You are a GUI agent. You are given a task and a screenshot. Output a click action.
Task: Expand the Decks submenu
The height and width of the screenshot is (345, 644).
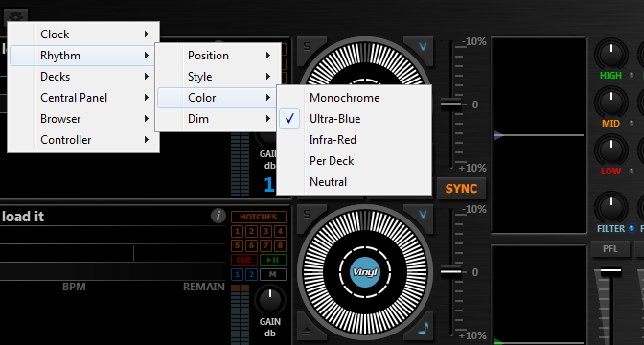coord(83,77)
